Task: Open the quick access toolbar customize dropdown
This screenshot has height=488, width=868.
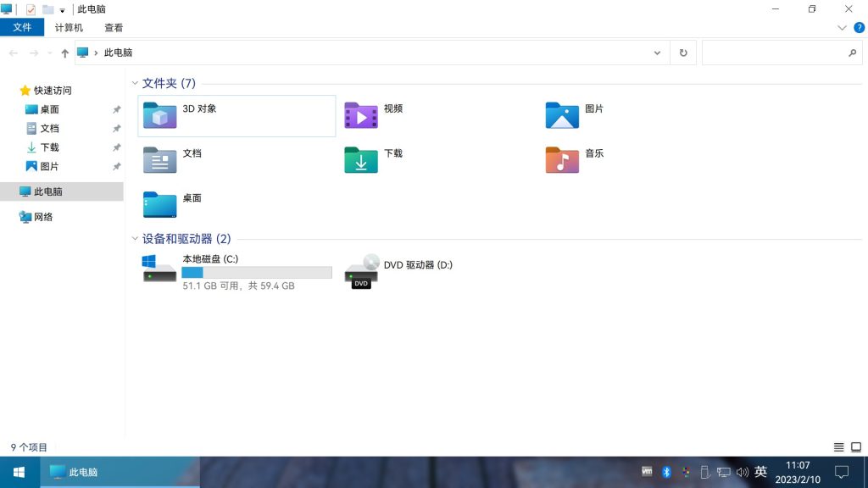Action: pos(62,8)
